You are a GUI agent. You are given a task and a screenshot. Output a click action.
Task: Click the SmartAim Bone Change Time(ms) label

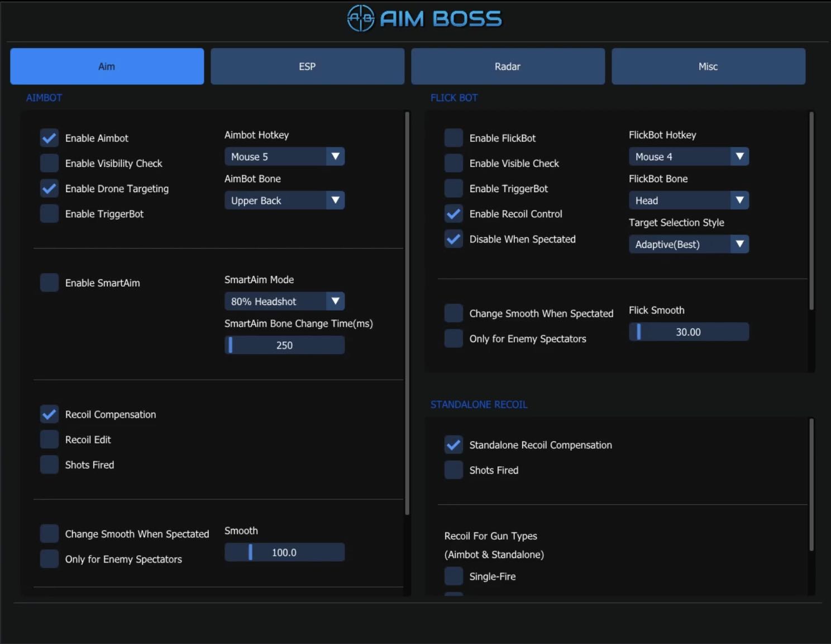(x=299, y=323)
